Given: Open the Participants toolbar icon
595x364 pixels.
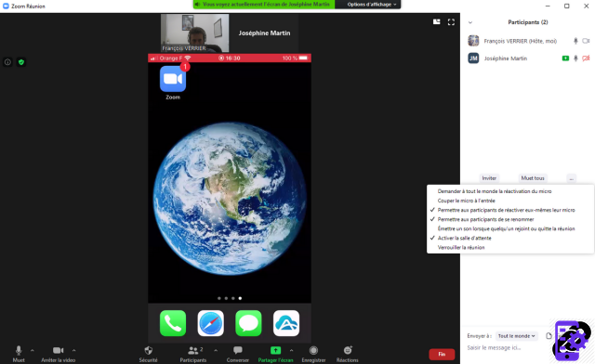Looking at the screenshot, I should [193, 350].
